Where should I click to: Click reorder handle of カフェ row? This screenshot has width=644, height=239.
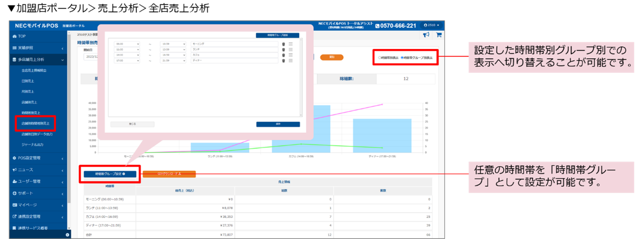pos(291,55)
